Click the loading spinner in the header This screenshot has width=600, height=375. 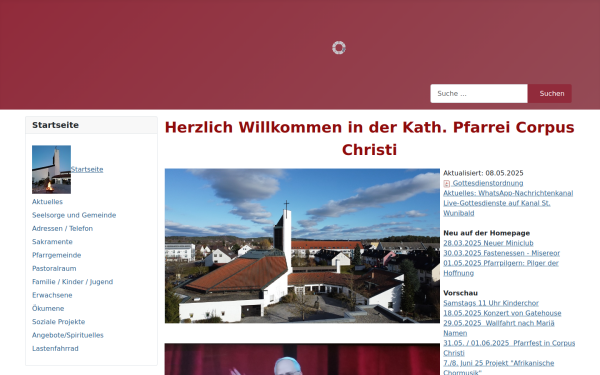[x=339, y=48]
